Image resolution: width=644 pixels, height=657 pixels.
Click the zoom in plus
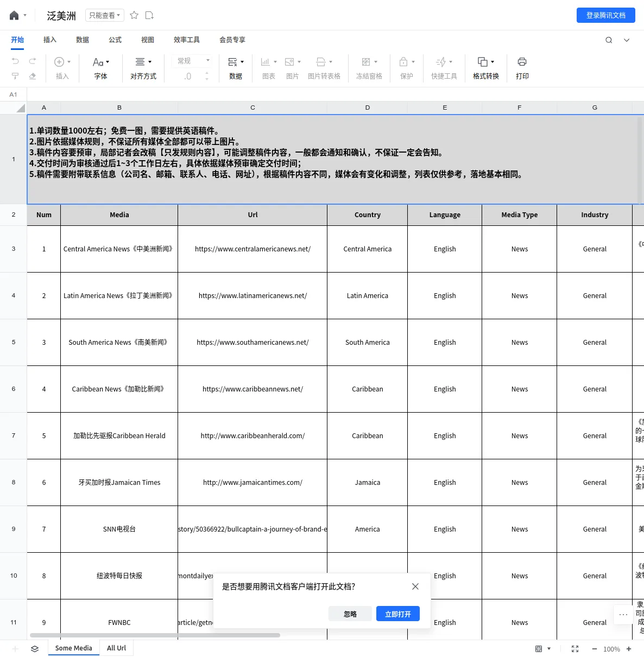point(629,649)
